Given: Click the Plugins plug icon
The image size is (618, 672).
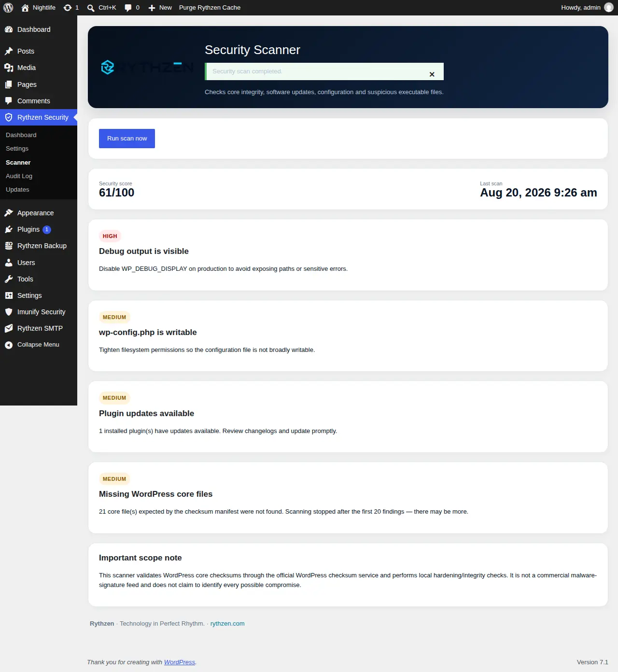Looking at the screenshot, I should coord(9,229).
